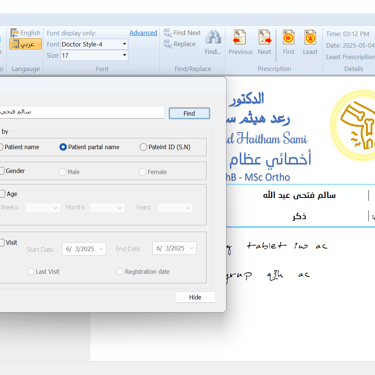Select Last Visit radio option
The image size is (375, 375).
[43, 272]
